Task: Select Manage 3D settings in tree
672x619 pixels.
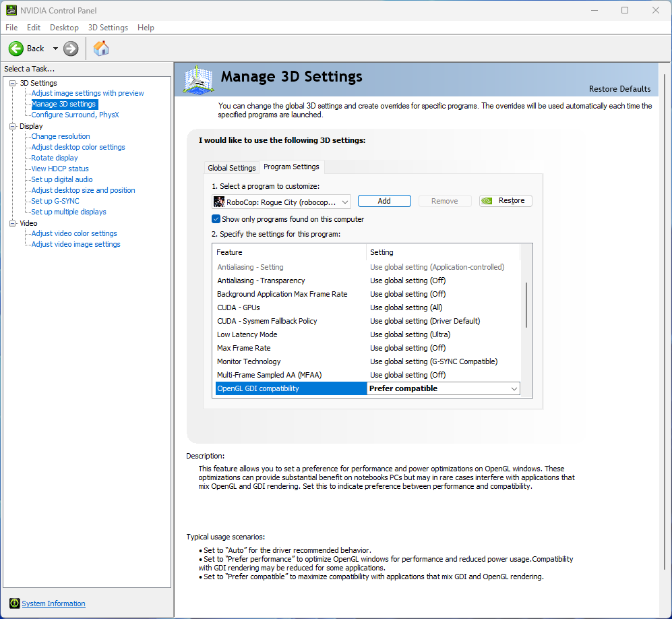Action: (x=64, y=104)
